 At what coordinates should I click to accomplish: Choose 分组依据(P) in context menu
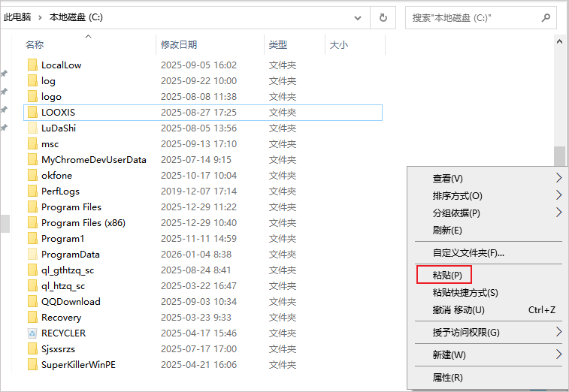pyautogui.click(x=489, y=213)
